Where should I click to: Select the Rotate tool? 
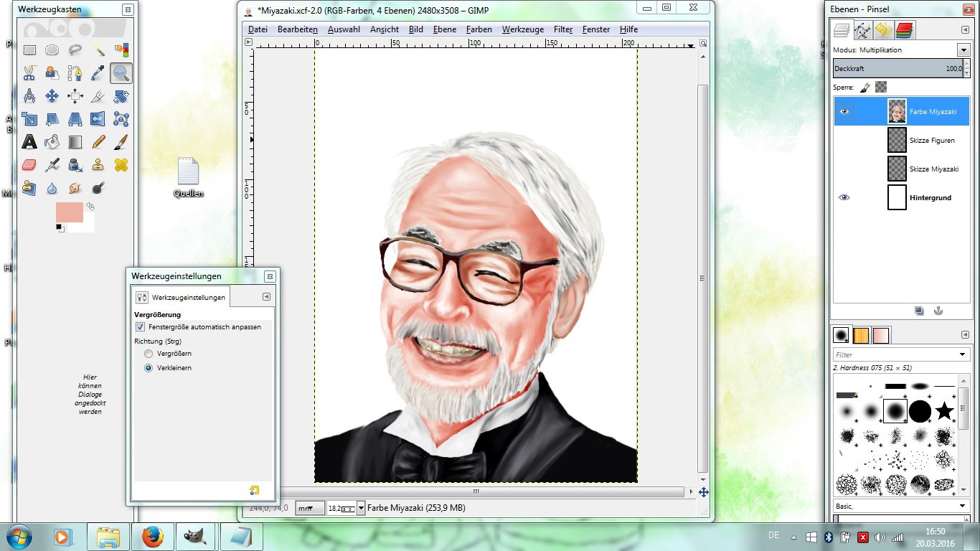[x=121, y=96]
